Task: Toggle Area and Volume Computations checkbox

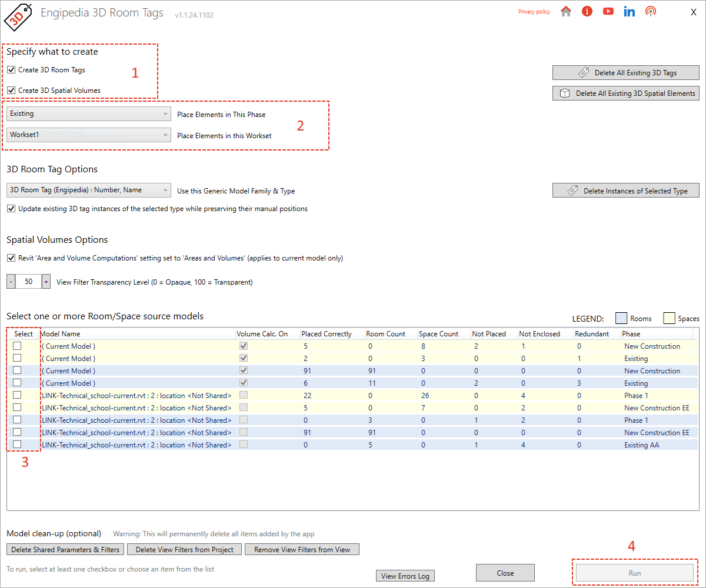Action: pos(11,258)
